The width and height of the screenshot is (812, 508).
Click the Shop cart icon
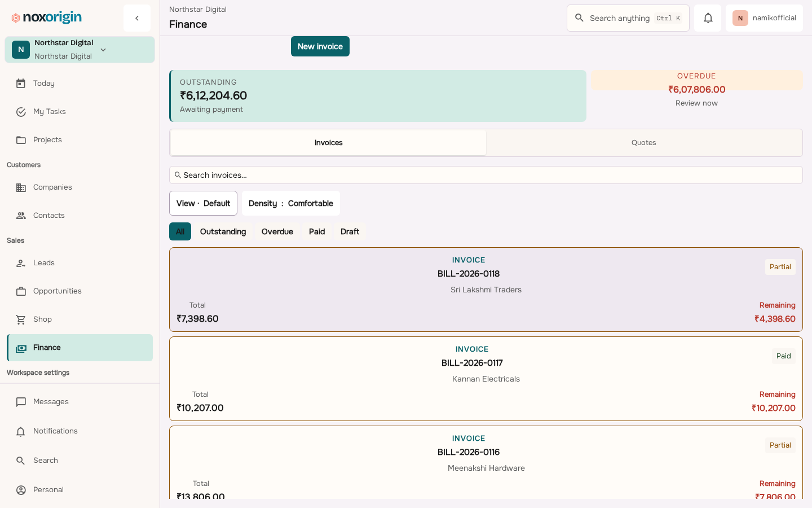click(21, 319)
